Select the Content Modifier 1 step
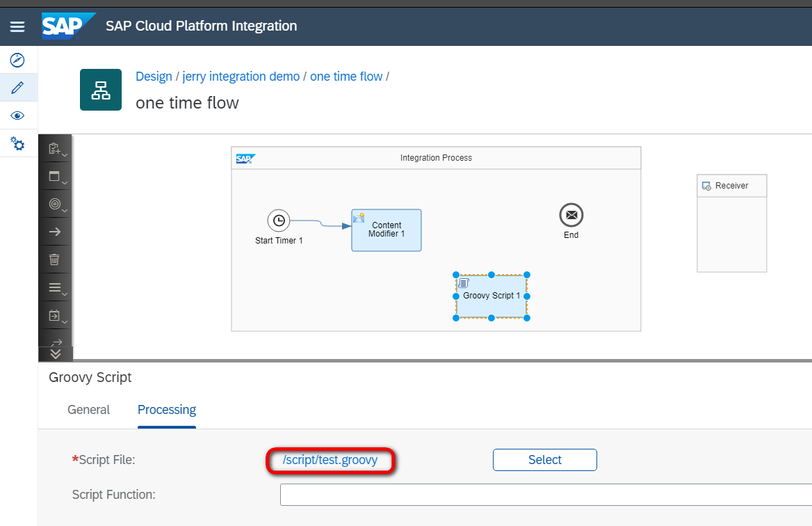Viewport: 812px width, 526px height. 387,230
